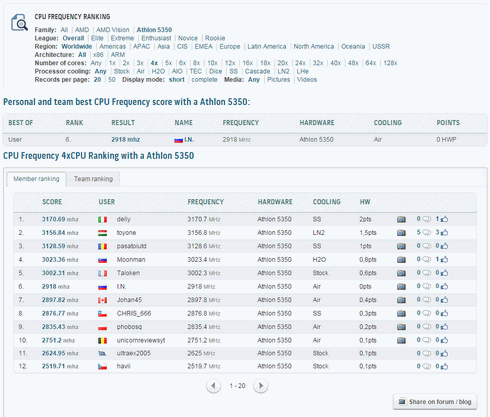Select the Rookie league filter
This screenshot has height=417, width=490.
click(215, 38)
